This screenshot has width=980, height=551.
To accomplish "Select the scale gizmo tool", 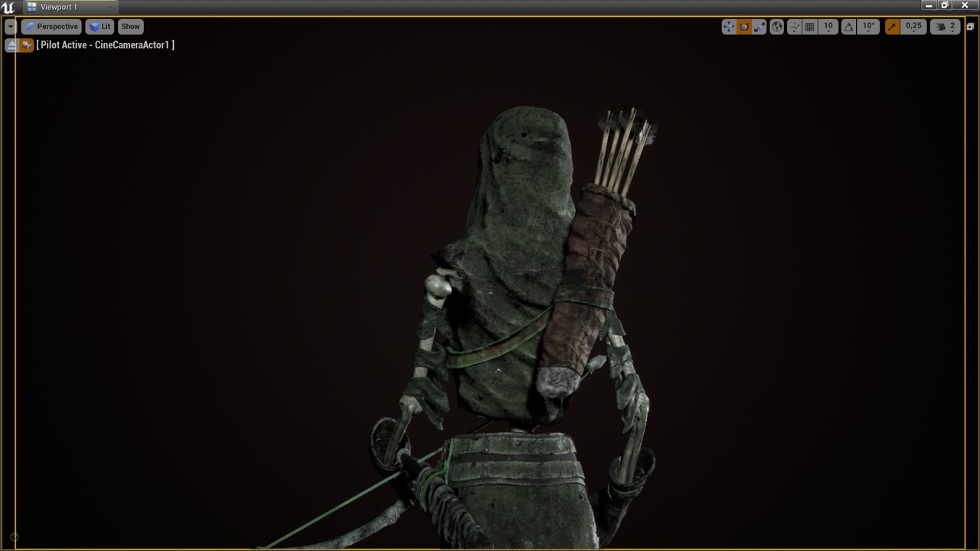I will pos(759,27).
